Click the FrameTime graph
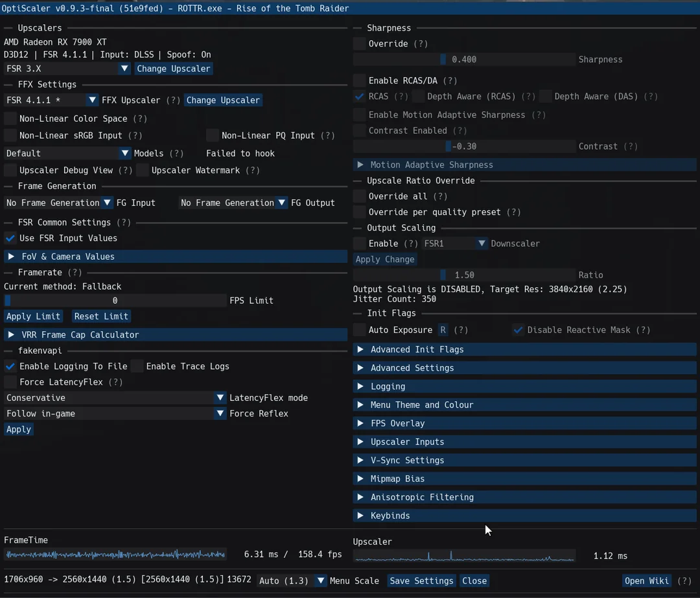This screenshot has width=700, height=598. pos(115,555)
